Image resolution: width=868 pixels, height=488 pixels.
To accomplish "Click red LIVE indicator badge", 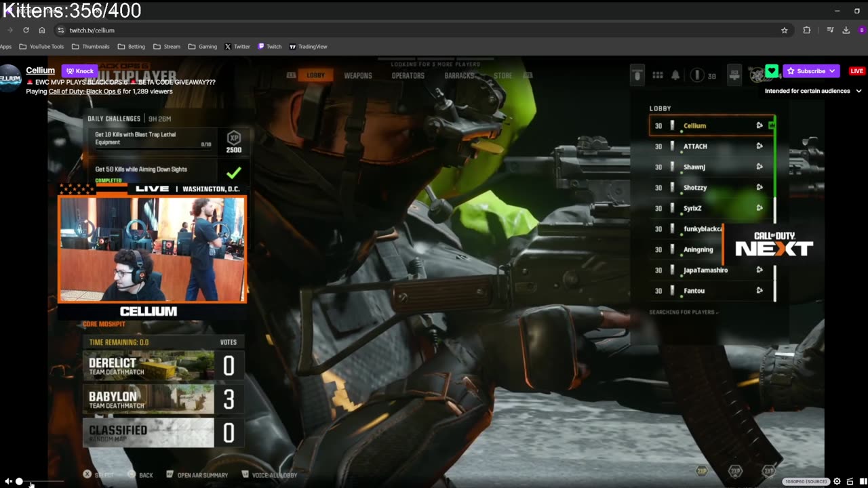I will click(x=857, y=71).
